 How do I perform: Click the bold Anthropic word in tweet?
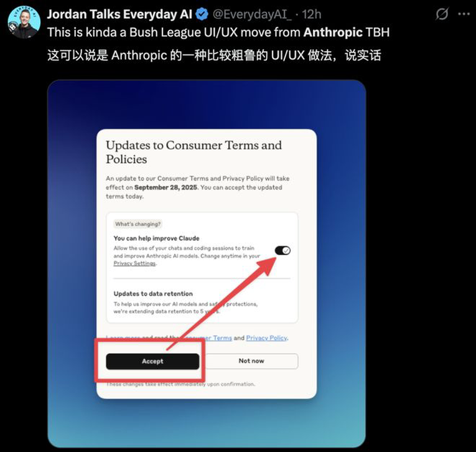point(333,32)
